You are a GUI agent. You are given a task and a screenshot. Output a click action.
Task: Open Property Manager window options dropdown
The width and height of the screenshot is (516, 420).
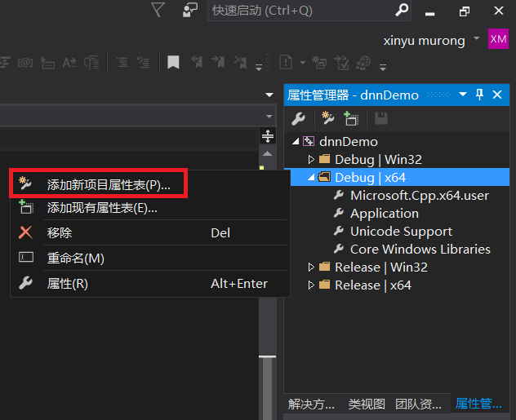click(463, 95)
